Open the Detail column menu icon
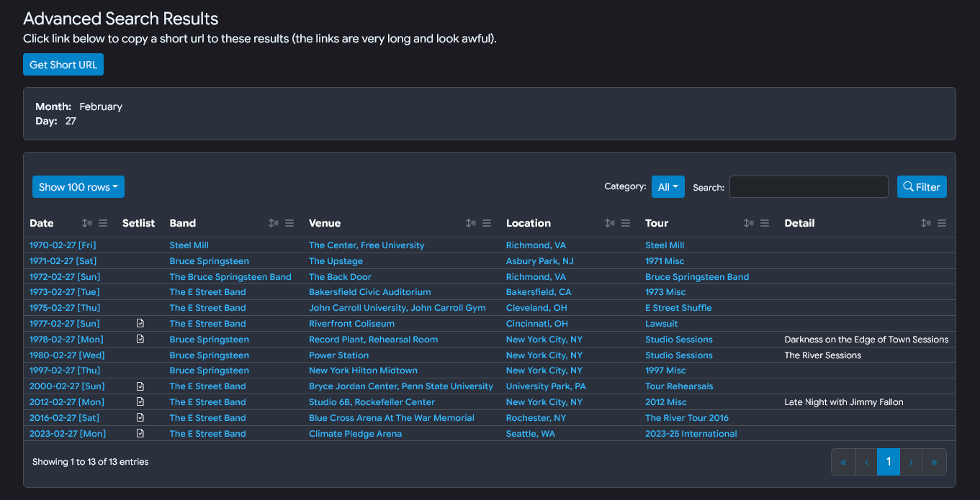The width and height of the screenshot is (980, 500). point(942,223)
